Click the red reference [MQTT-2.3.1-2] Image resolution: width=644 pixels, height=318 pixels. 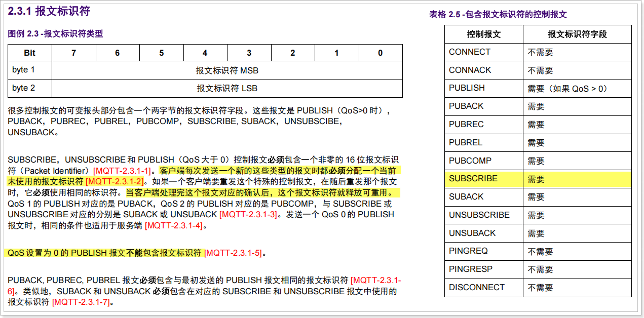116,181
